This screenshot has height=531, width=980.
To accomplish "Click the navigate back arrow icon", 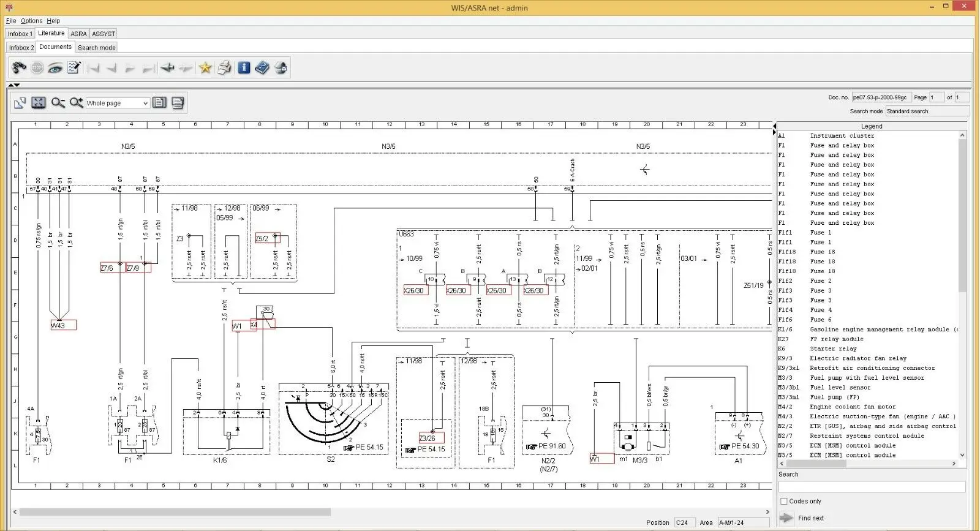I will (x=167, y=68).
